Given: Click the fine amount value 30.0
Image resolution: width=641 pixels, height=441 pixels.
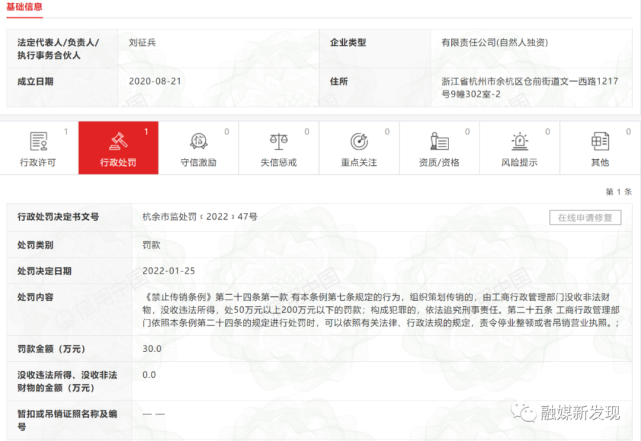Looking at the screenshot, I should point(152,349).
